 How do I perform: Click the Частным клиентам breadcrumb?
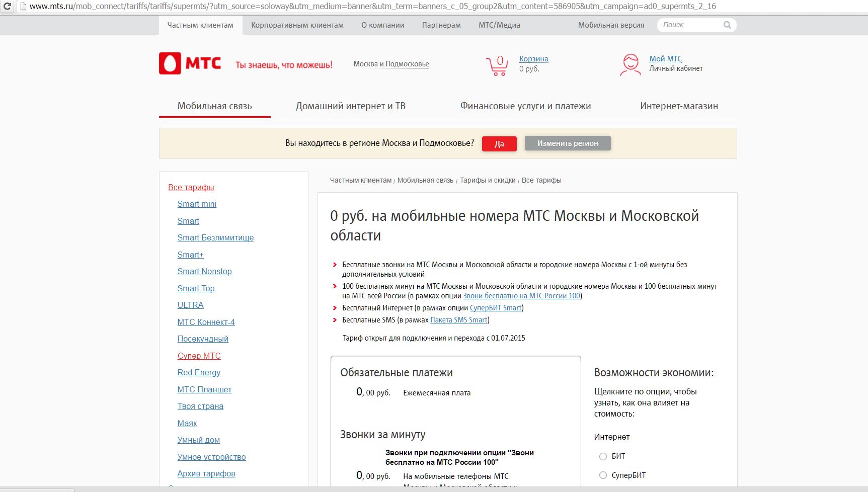tap(361, 180)
